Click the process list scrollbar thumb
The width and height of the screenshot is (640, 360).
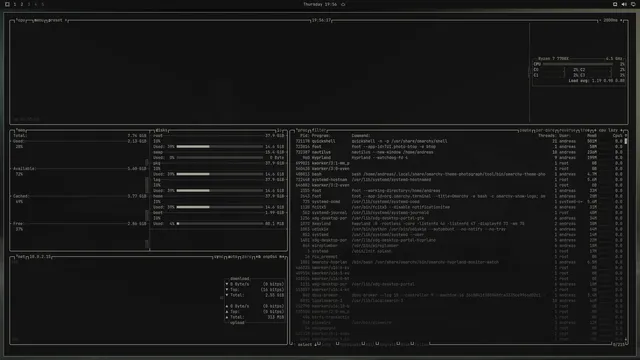pyautogui.click(x=626, y=141)
